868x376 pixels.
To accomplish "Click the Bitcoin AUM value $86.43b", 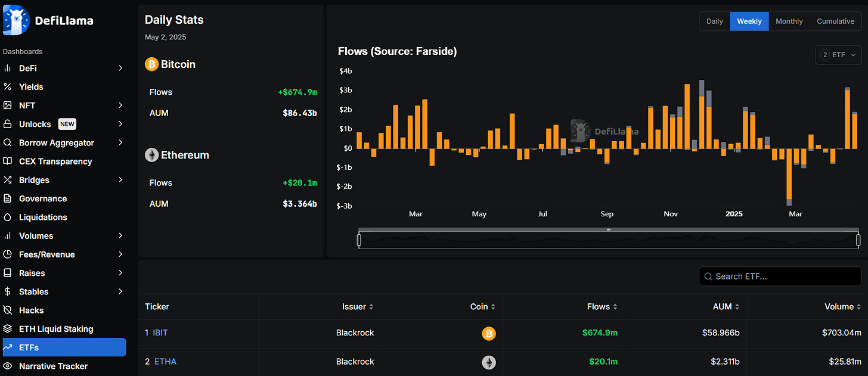I will (x=300, y=113).
